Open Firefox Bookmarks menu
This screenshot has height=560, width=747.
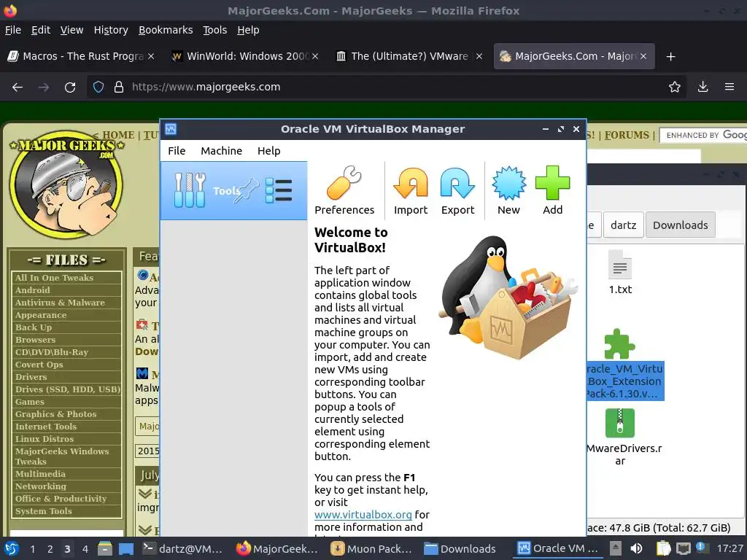click(166, 30)
